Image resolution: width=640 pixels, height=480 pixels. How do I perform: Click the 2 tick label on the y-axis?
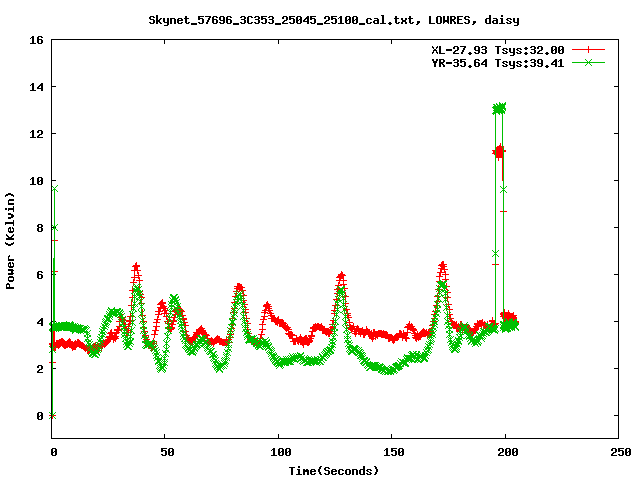pos(39,369)
